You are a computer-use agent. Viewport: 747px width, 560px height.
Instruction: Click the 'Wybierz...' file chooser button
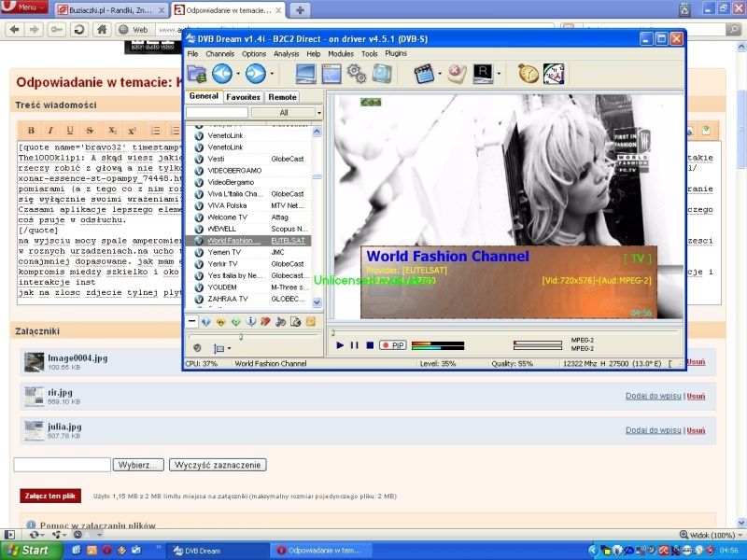[x=138, y=465]
